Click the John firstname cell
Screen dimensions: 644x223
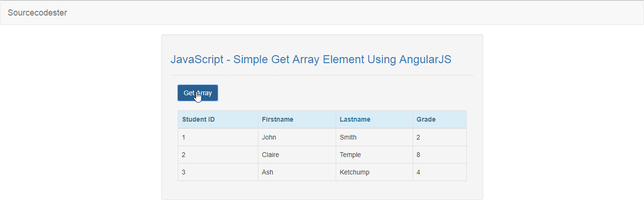[297, 137]
